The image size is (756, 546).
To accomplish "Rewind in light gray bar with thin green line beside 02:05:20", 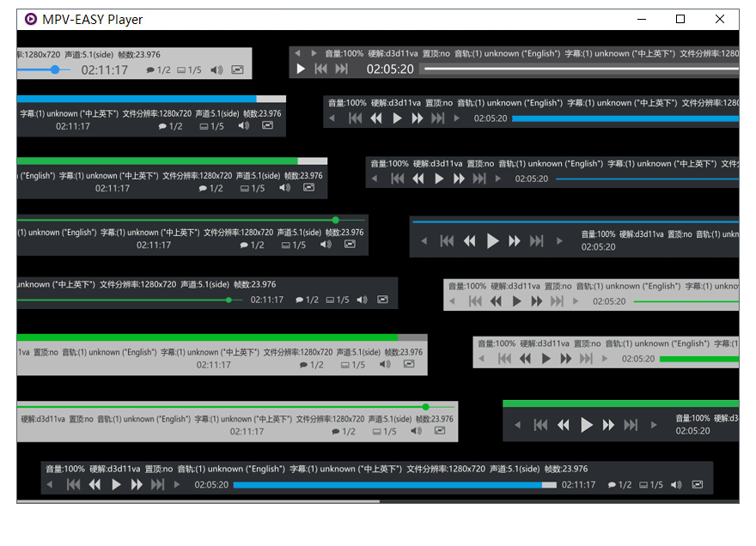I will click(x=496, y=301).
